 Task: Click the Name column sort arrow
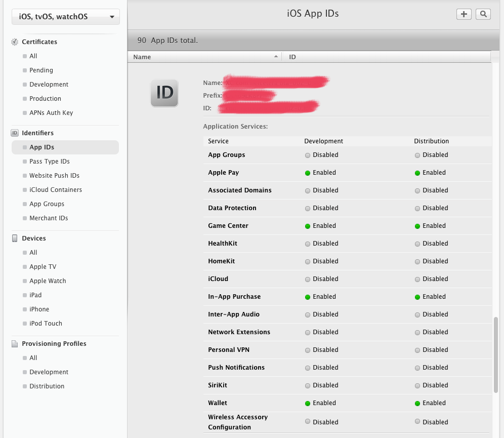tap(276, 57)
